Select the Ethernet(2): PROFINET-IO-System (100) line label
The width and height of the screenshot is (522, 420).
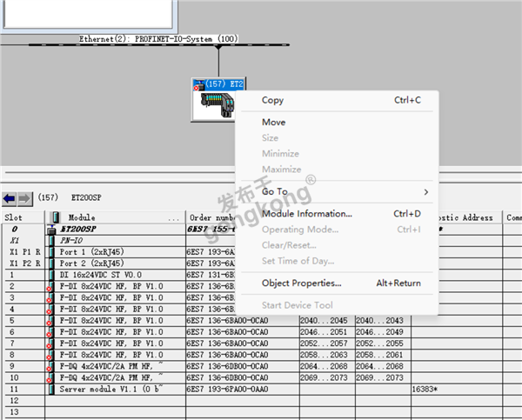click(x=158, y=39)
